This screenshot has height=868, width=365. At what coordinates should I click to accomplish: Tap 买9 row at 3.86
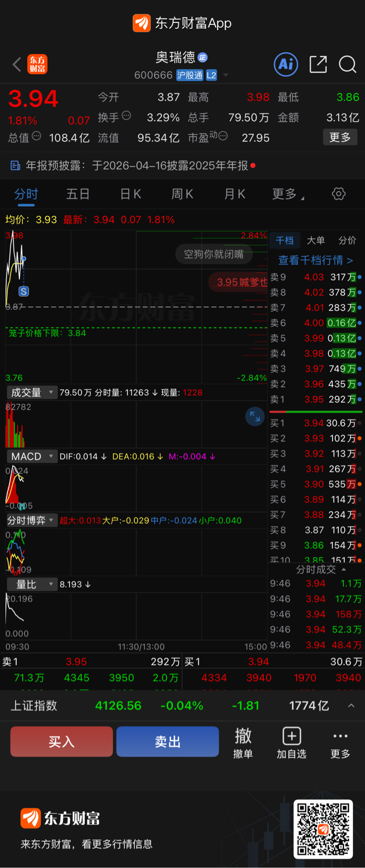pyautogui.click(x=316, y=545)
